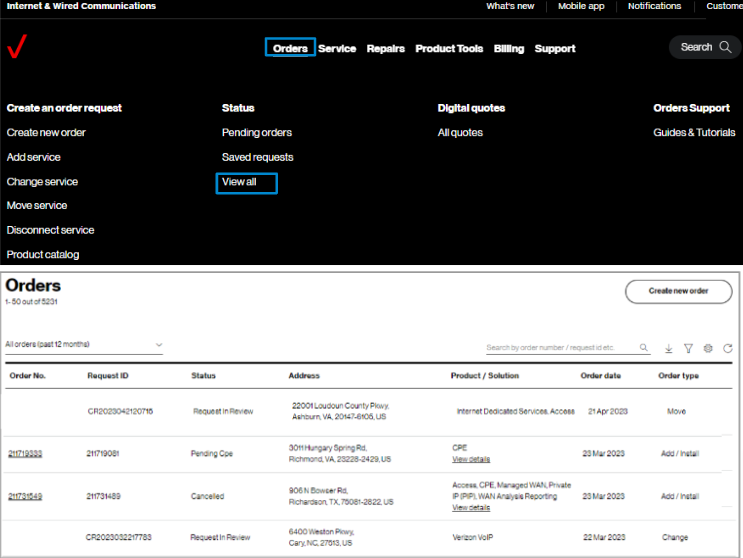Screen dimensions: 743x558
Task: Open Pending orders link
Action: 257,132
